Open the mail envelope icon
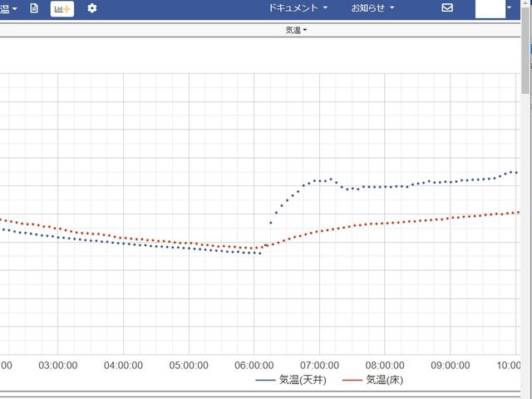 447,8
